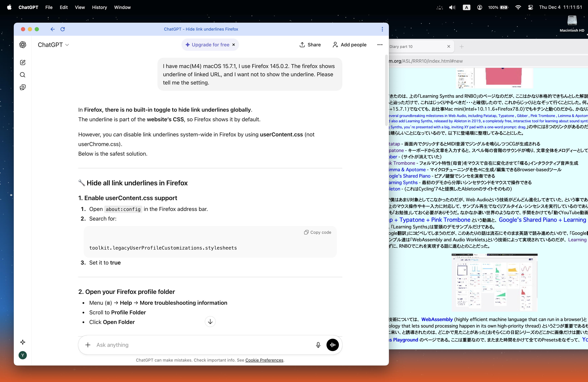Reload the page with the refresh icon
Image resolution: width=588 pixels, height=382 pixels.
coord(63,29)
